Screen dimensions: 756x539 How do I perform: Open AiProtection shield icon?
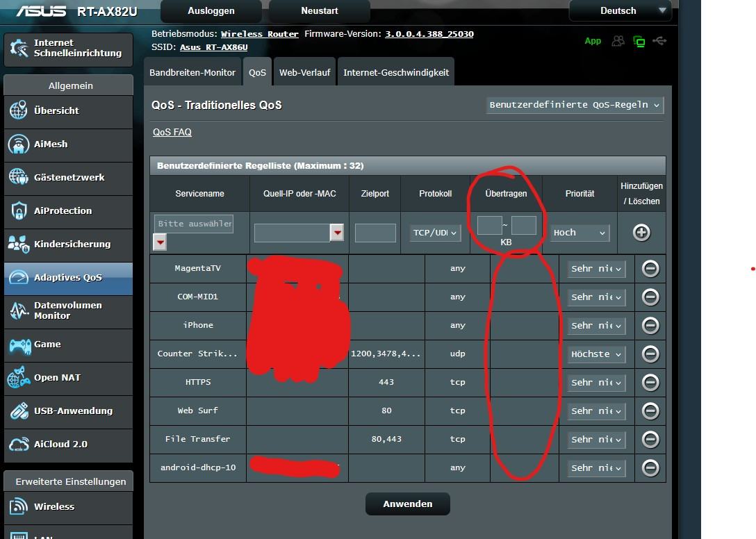pos(19,210)
